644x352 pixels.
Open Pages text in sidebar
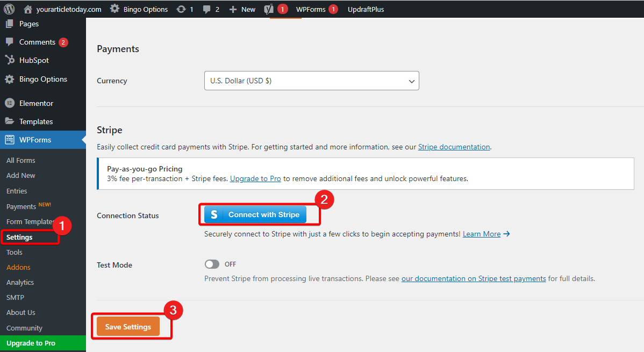point(28,24)
